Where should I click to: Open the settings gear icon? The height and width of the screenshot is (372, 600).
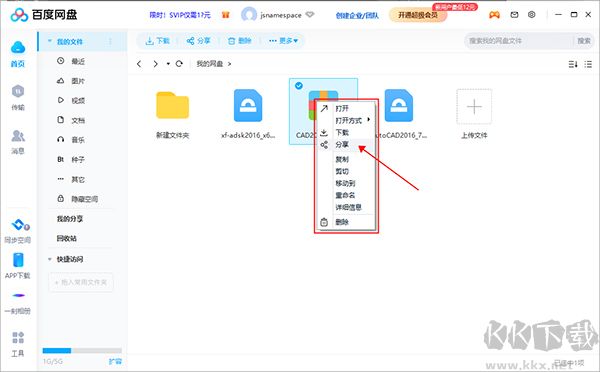click(532, 15)
